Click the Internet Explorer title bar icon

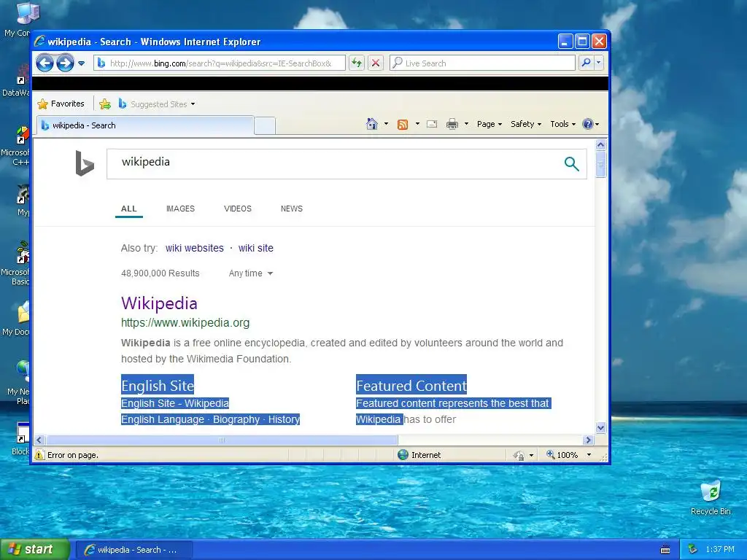pyautogui.click(x=39, y=42)
